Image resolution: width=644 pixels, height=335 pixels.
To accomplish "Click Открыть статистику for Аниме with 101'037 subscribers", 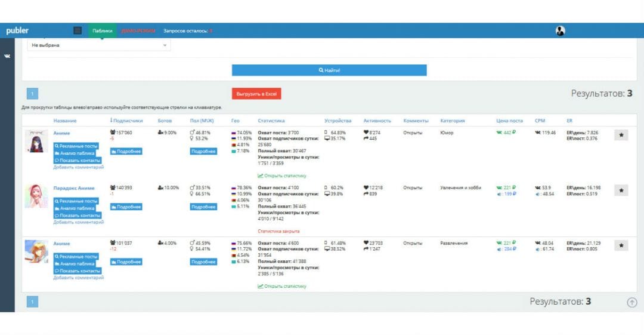I will coord(282,286).
